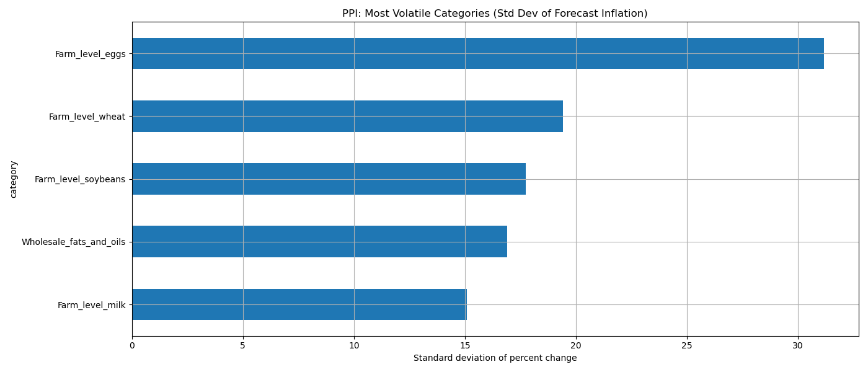Image resolution: width=868 pixels, height=372 pixels.
Task: Click the x-axis tick label 25
Action: (687, 345)
